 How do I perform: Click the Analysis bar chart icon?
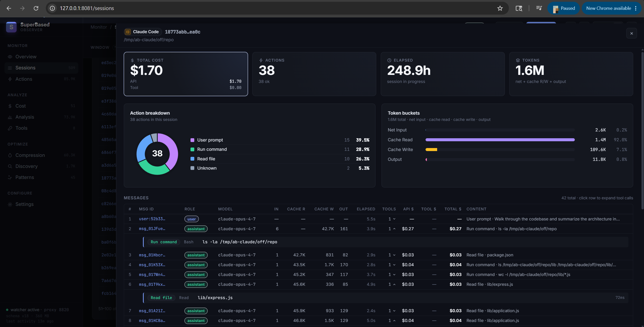[10, 117]
